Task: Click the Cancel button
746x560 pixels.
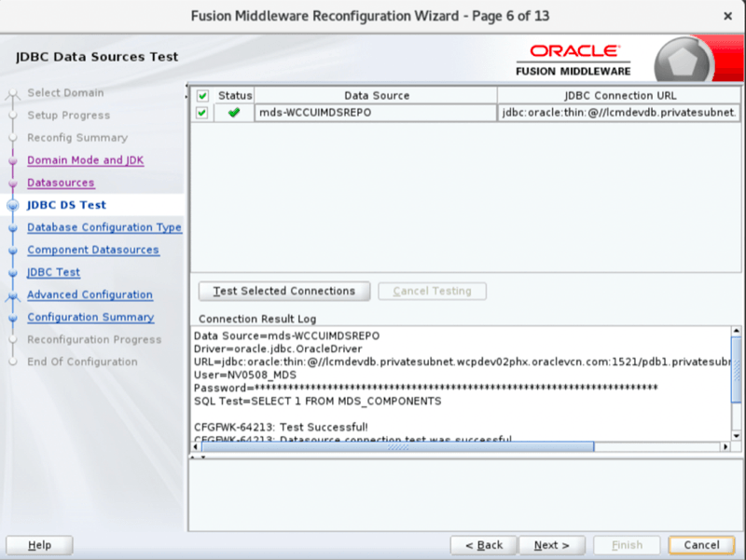Action: click(x=701, y=545)
